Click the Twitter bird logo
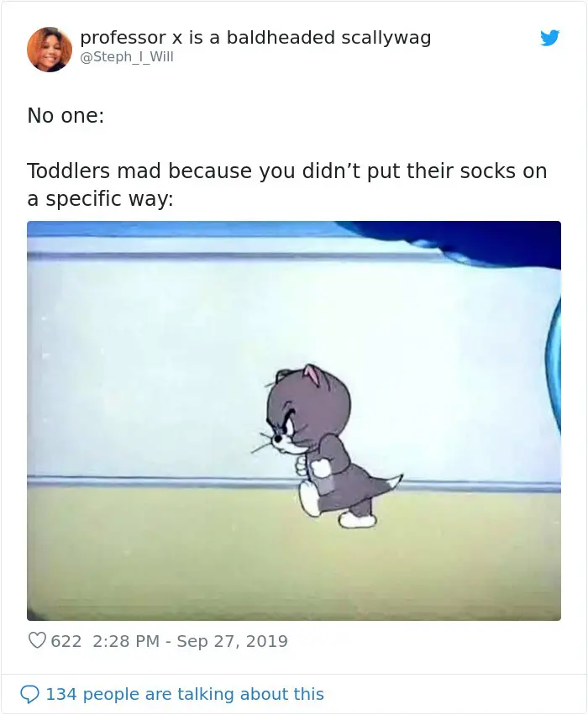Image resolution: width=588 pixels, height=715 pixels. (549, 39)
